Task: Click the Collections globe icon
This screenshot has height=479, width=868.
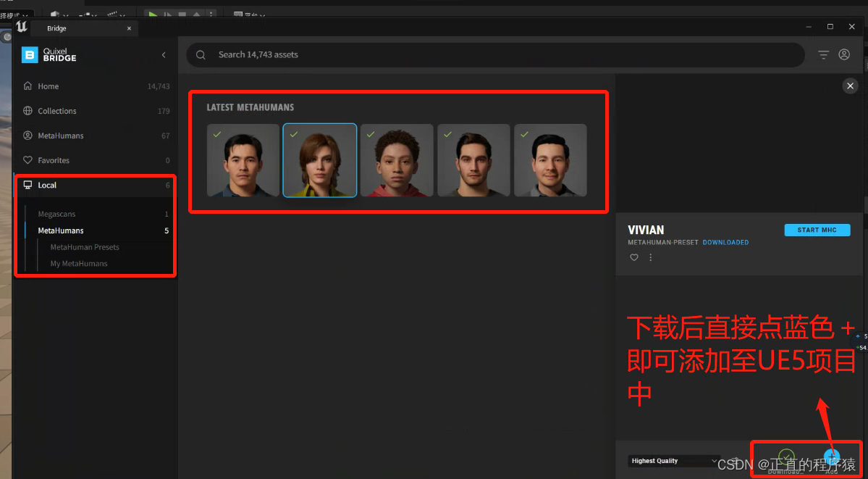Action: coord(28,111)
